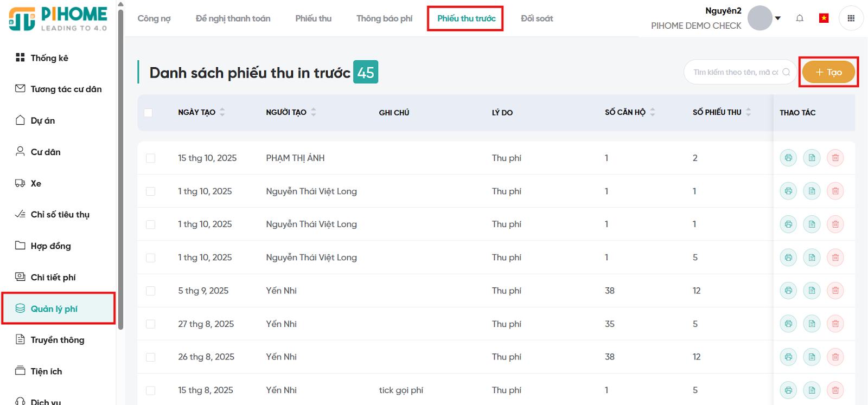Open the apps grid menu icon
Image resolution: width=868 pixels, height=405 pixels.
point(851,18)
